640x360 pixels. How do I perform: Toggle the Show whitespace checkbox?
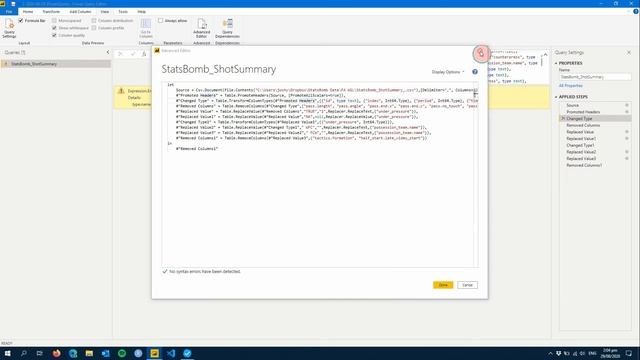pos(54,28)
